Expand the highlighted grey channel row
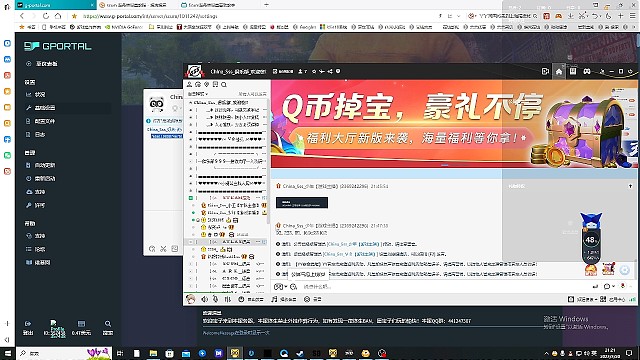This screenshot has width=640, height=360. tap(191, 242)
